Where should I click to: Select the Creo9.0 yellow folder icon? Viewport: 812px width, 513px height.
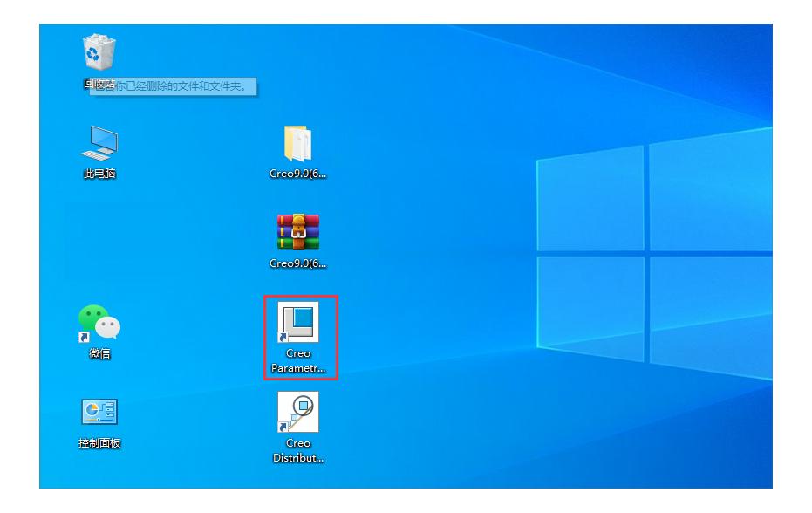pyautogui.click(x=297, y=144)
